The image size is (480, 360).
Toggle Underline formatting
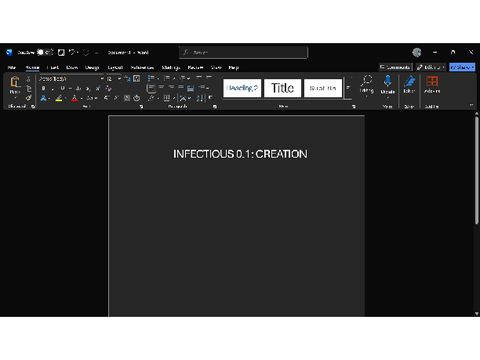point(62,88)
